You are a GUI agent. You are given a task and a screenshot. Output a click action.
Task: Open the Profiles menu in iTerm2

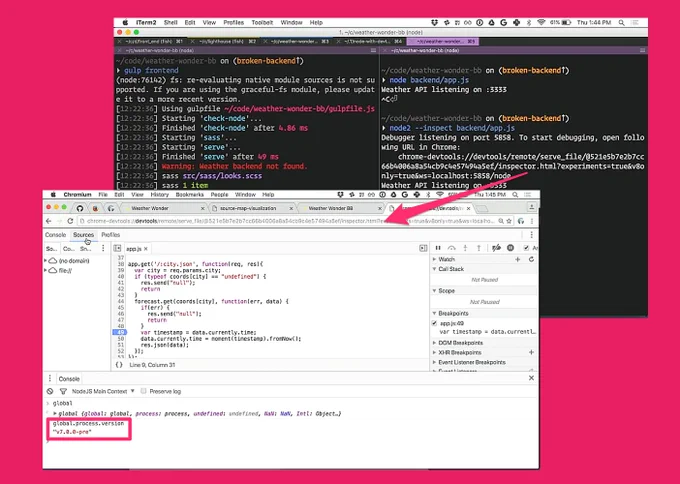(x=234, y=23)
